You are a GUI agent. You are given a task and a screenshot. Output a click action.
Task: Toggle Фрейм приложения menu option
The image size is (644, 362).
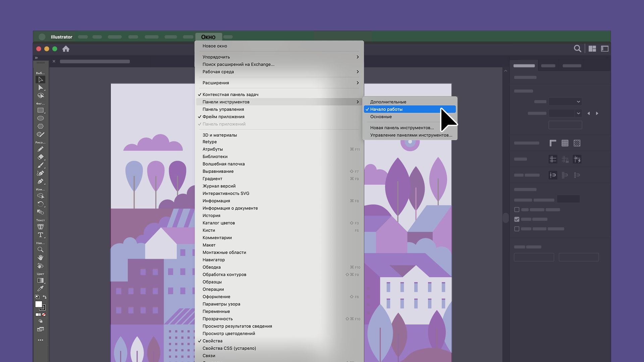(223, 117)
